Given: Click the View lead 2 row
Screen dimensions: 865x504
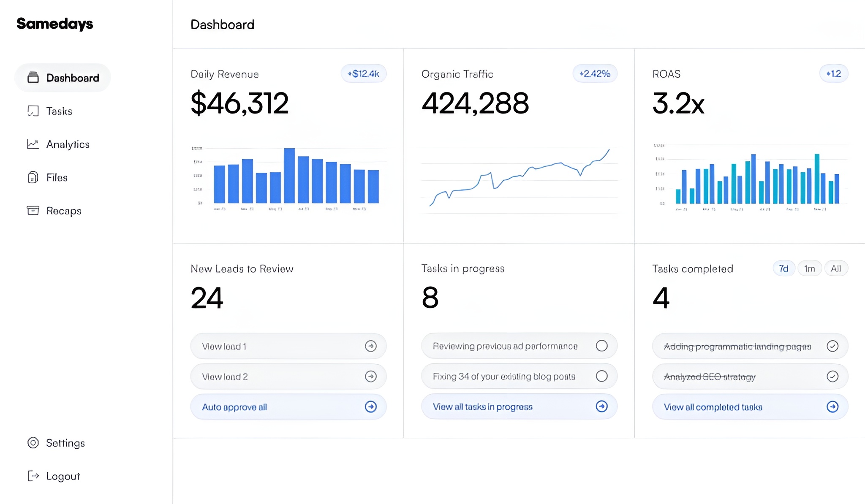Looking at the screenshot, I should [x=288, y=377].
